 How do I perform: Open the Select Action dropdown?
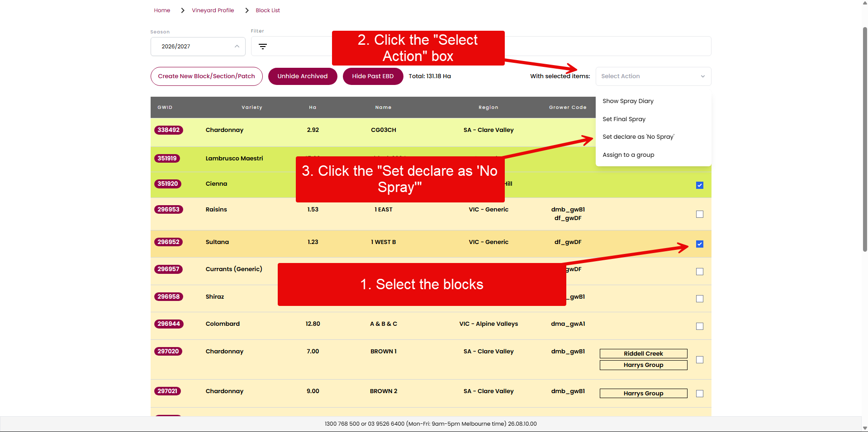click(653, 76)
